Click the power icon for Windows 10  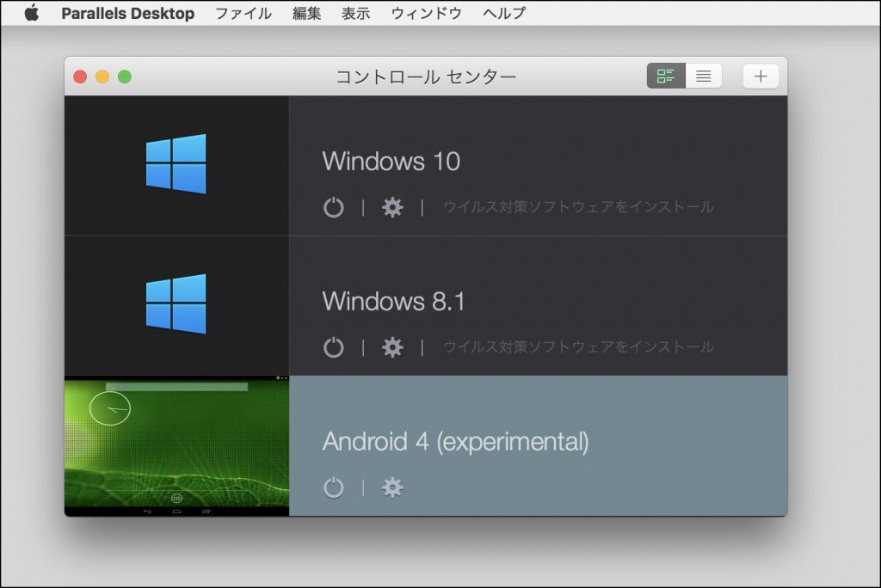333,207
